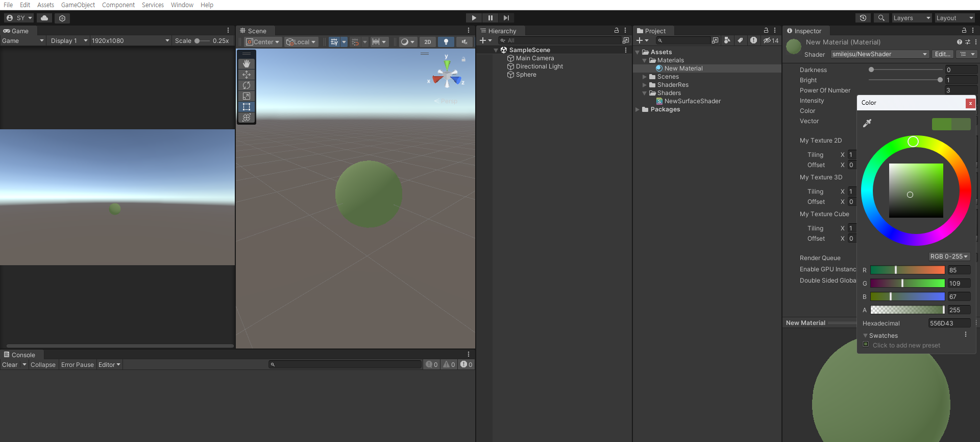980x442 pixels.
Task: Open the Project search window icon
Action: click(715, 40)
